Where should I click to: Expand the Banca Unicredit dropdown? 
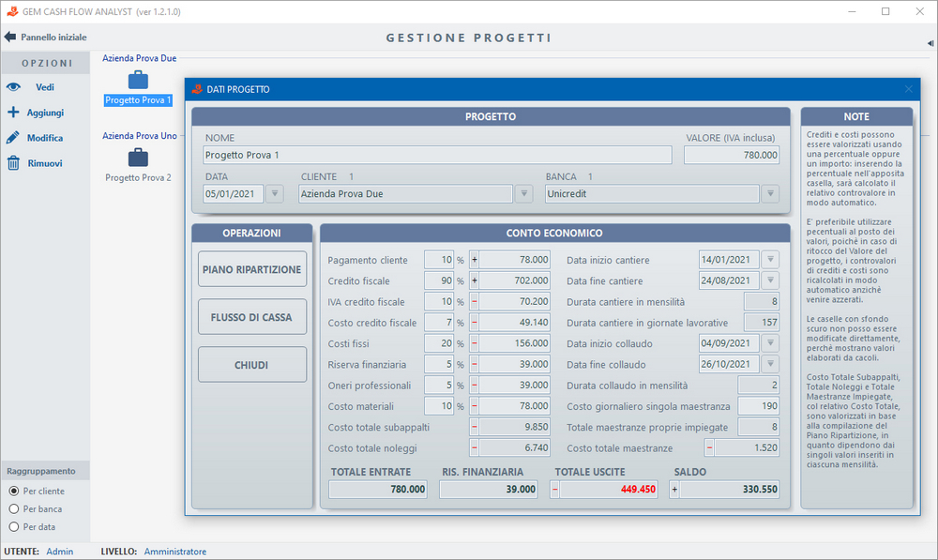(769, 194)
